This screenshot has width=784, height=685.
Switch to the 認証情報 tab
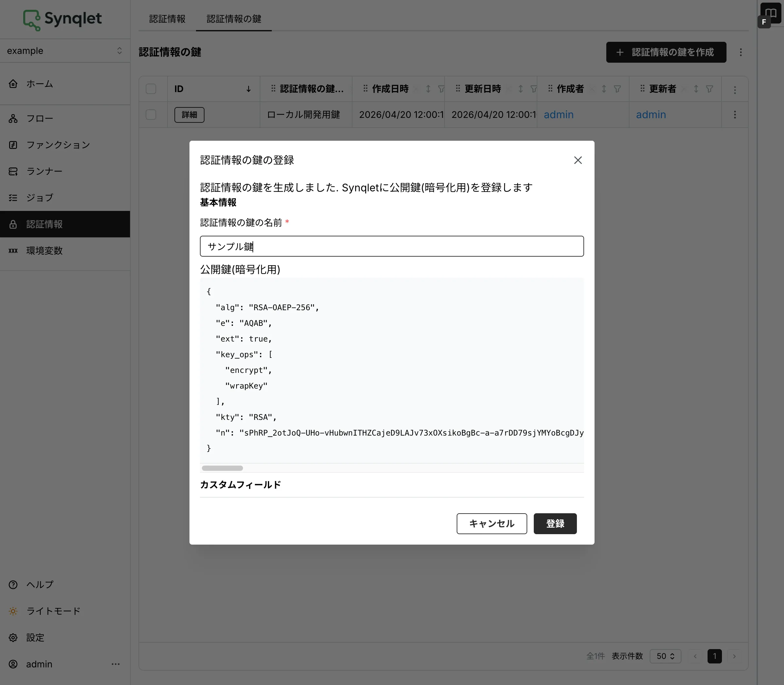(x=167, y=19)
